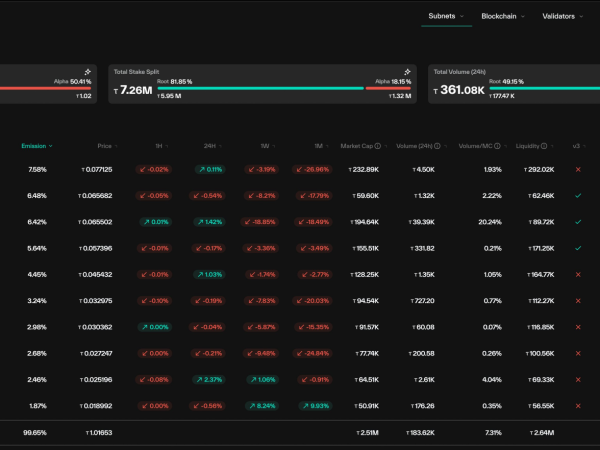The height and width of the screenshot is (450, 600).
Task: Select price cell 0.065682
Action: pyautogui.click(x=95, y=196)
